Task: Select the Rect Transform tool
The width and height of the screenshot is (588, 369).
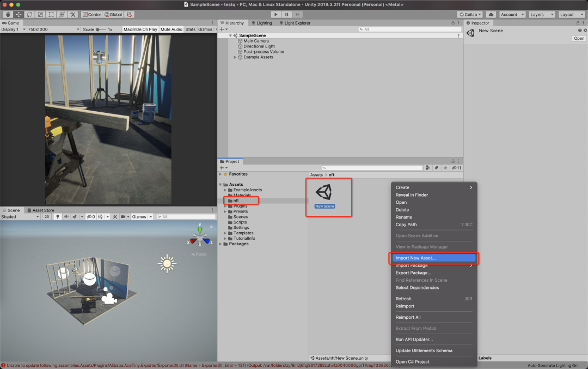Action: [x=51, y=15]
